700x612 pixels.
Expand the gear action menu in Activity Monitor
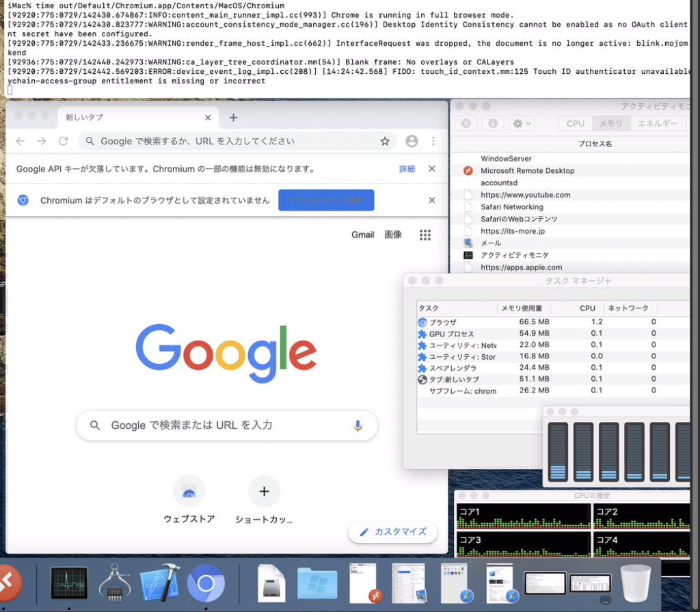(522, 124)
